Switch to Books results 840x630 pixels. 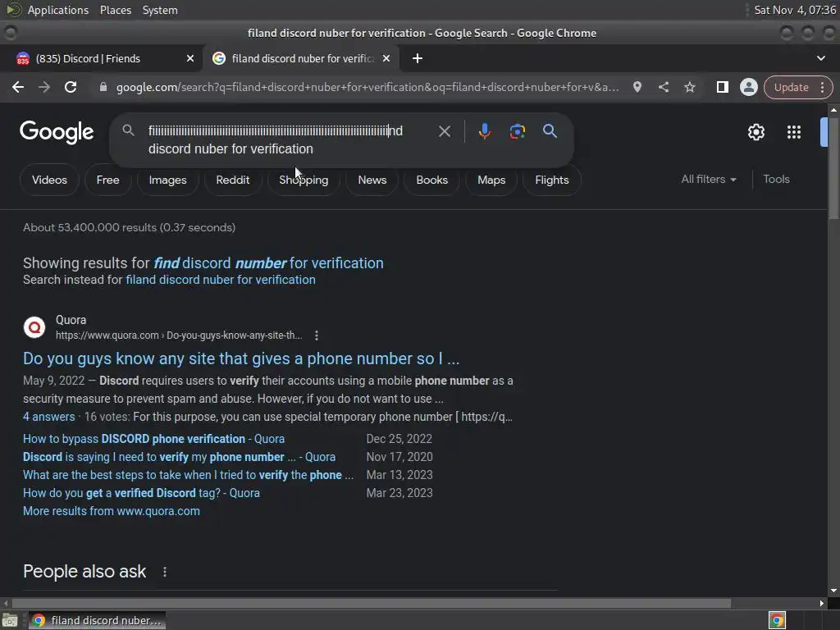pyautogui.click(x=431, y=180)
